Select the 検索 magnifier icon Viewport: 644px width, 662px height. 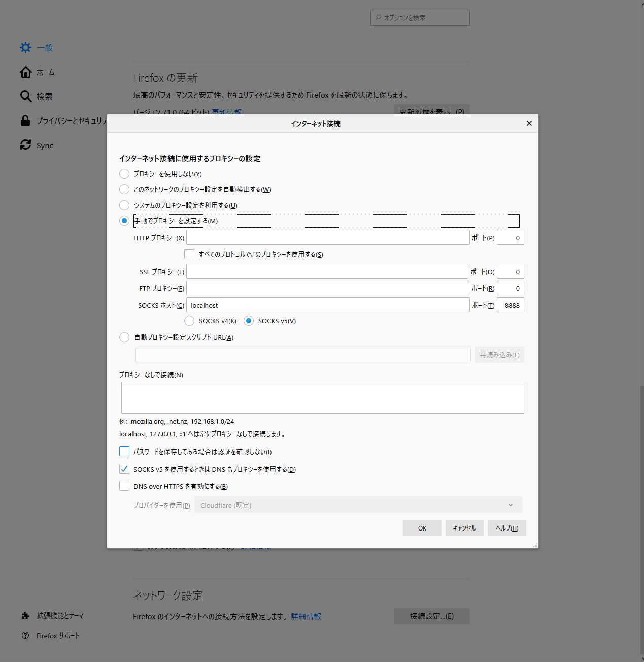tap(25, 96)
